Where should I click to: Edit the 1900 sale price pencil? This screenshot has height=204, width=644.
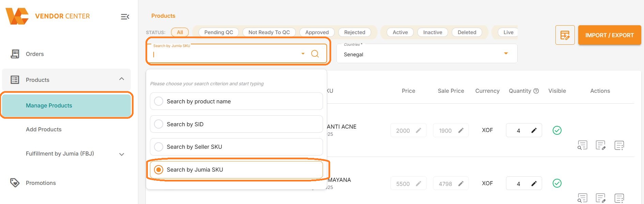(461, 130)
